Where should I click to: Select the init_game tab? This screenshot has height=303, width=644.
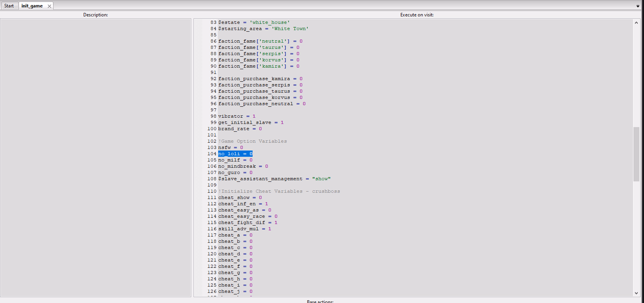click(32, 6)
